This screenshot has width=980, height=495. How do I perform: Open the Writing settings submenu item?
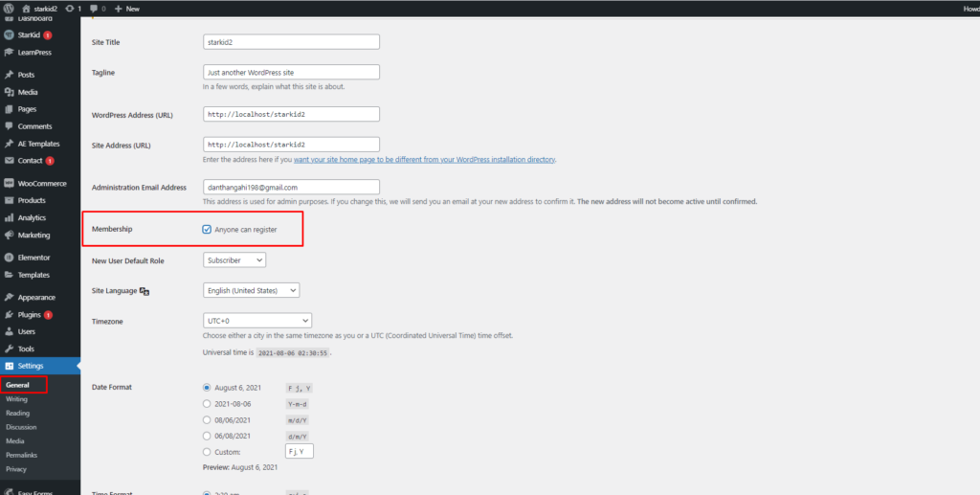17,398
